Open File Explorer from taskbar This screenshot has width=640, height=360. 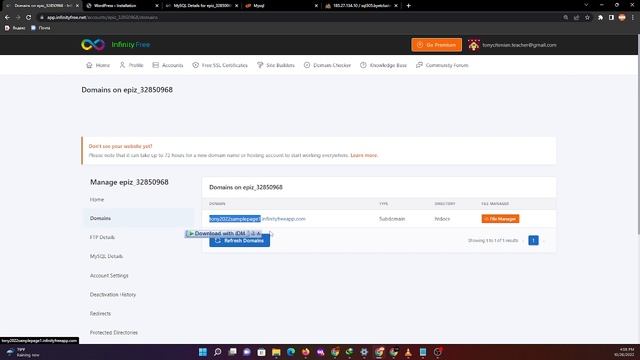[x=276, y=352]
